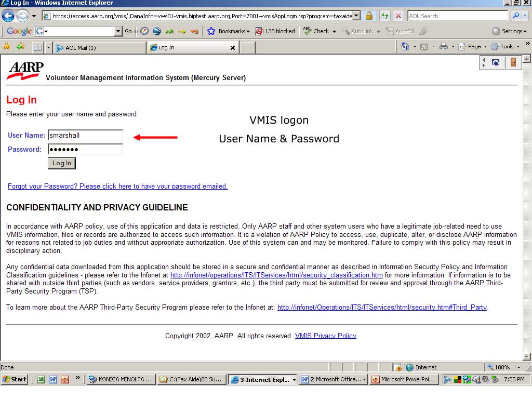
Task: Click the session window icon beside the door
Action: [495, 62]
